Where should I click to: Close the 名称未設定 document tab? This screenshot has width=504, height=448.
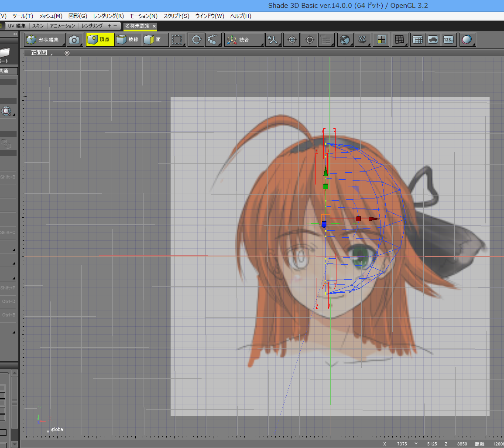tap(154, 26)
